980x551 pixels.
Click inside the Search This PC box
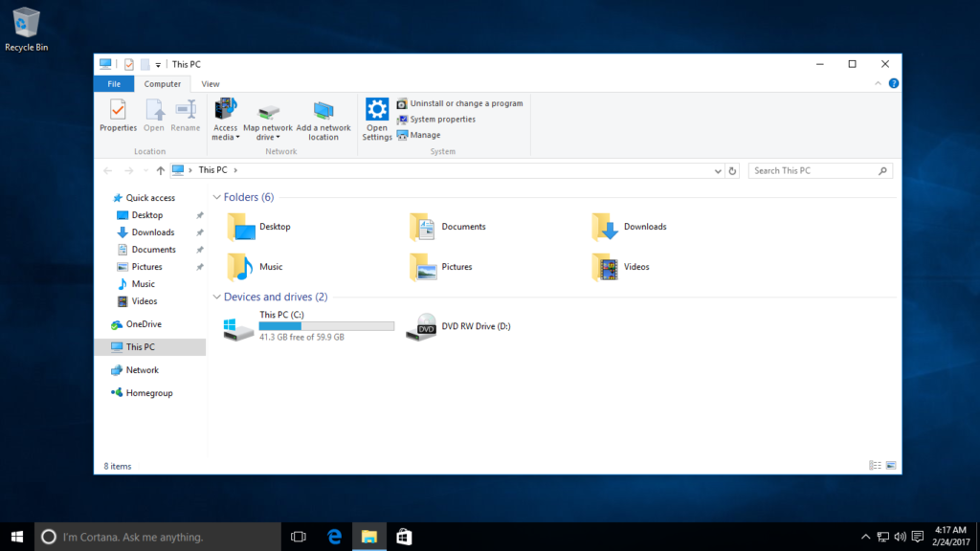(813, 169)
